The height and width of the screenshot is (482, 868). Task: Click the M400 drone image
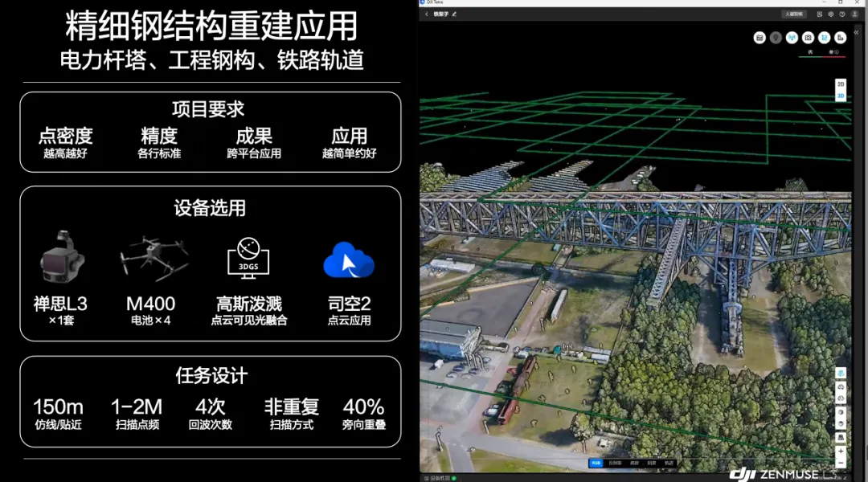(154, 257)
